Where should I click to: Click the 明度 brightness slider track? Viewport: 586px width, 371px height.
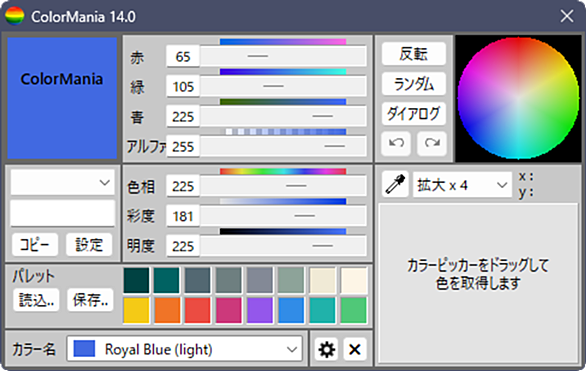click(283, 246)
